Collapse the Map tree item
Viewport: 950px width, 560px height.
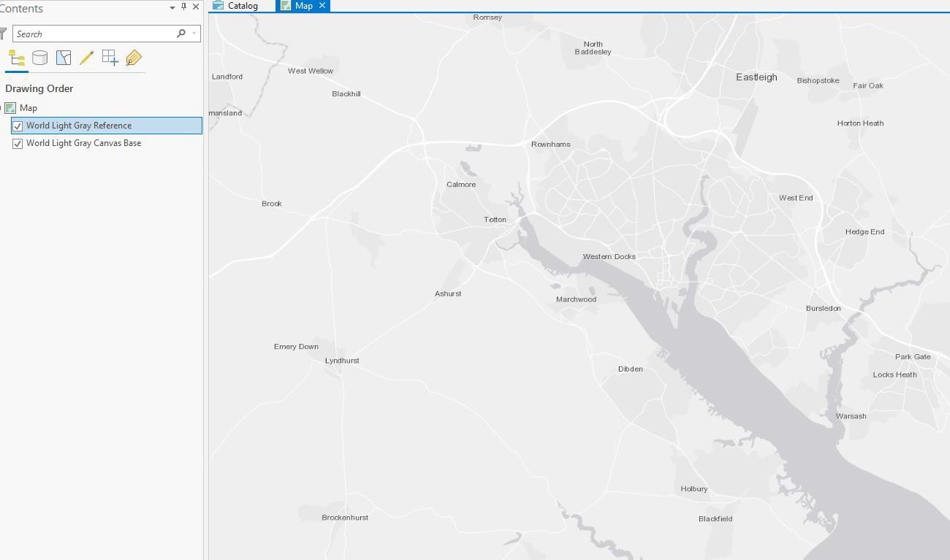[2, 107]
